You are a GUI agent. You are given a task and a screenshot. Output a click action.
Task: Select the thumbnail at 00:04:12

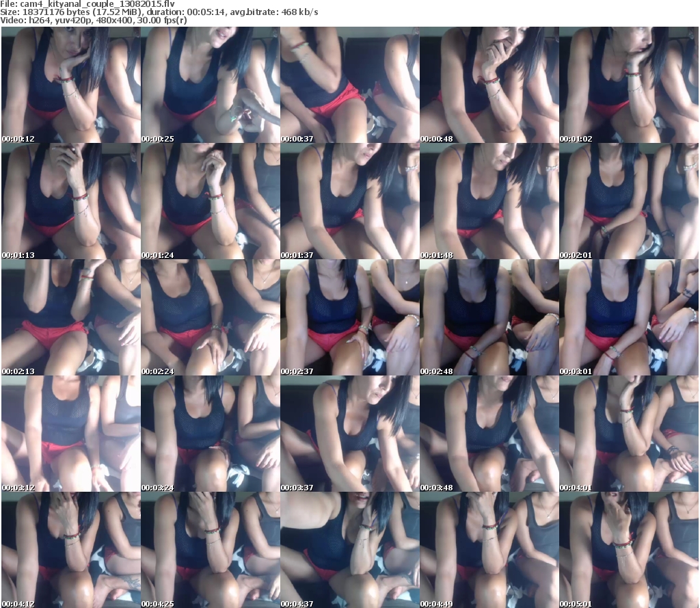pyautogui.click(x=71, y=550)
